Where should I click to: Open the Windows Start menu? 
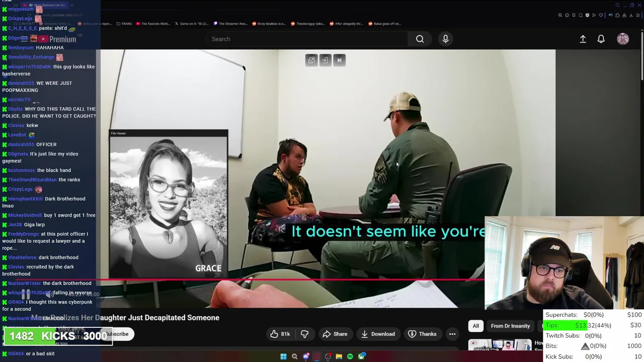point(283,356)
